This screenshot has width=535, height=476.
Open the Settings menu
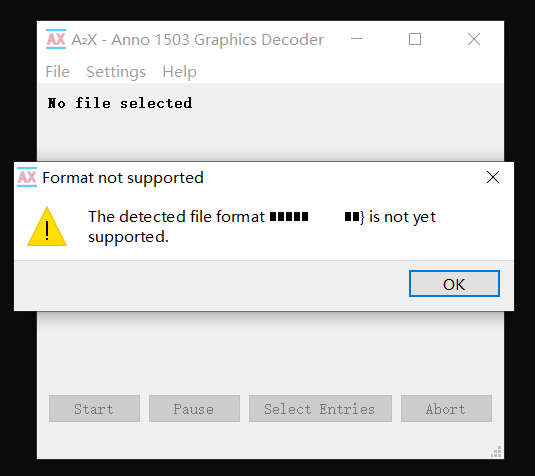pyautogui.click(x=116, y=72)
